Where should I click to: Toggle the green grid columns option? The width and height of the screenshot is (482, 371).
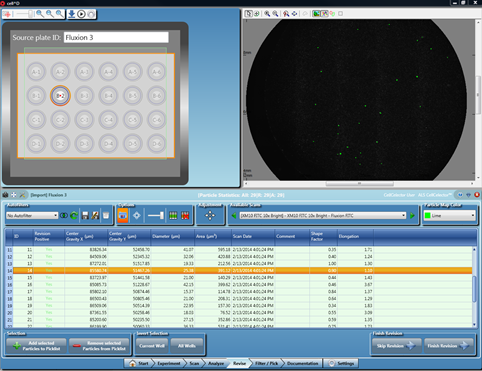173,216
